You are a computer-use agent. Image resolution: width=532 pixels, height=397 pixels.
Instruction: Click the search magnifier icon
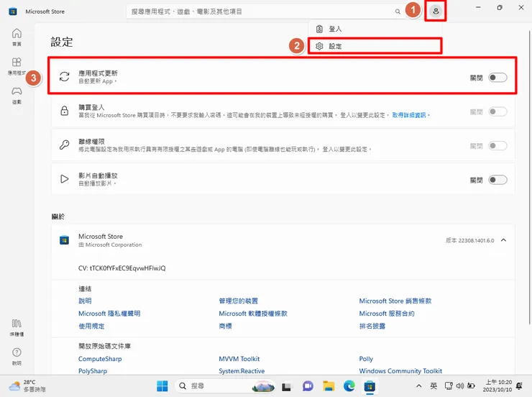398,12
